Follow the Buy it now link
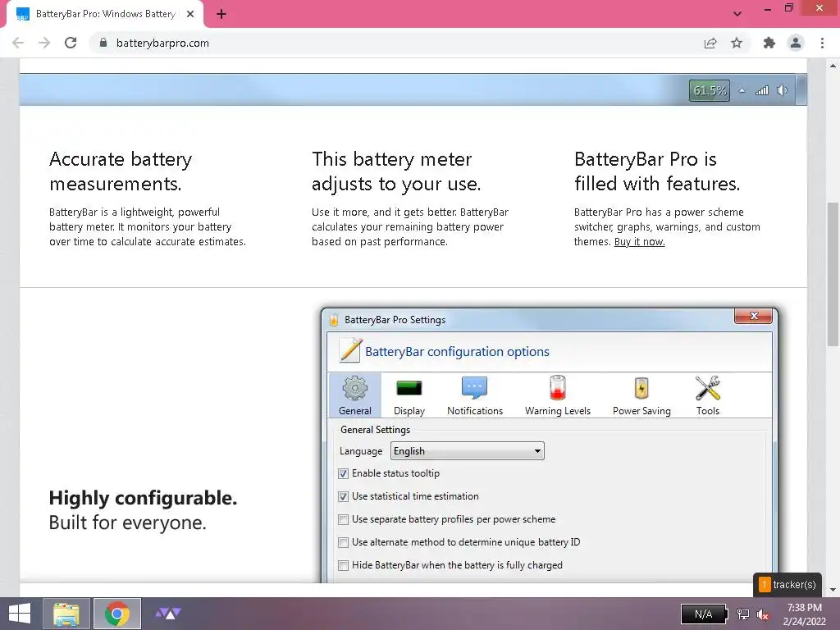The height and width of the screenshot is (630, 840). click(640, 242)
